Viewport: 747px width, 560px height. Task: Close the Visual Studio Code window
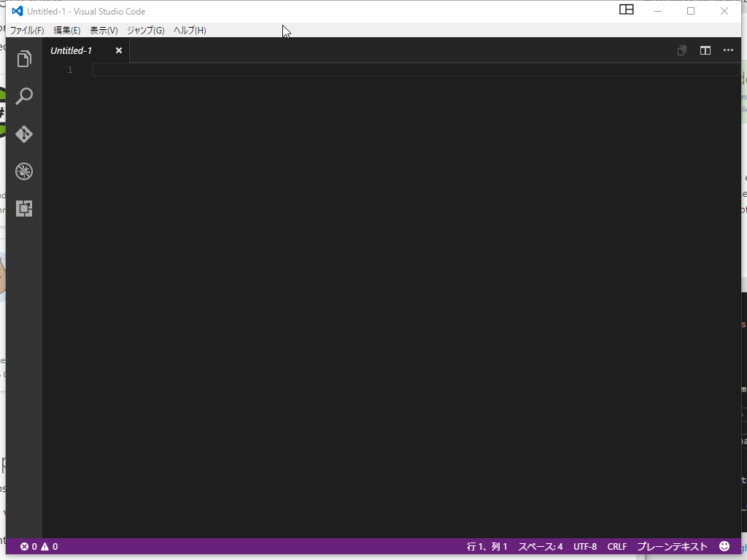click(x=724, y=11)
